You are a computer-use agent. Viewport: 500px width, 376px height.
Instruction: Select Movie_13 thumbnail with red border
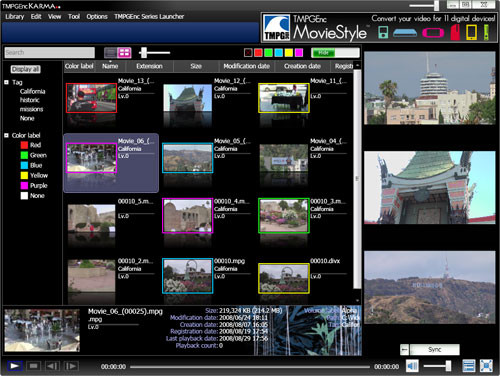click(x=91, y=98)
